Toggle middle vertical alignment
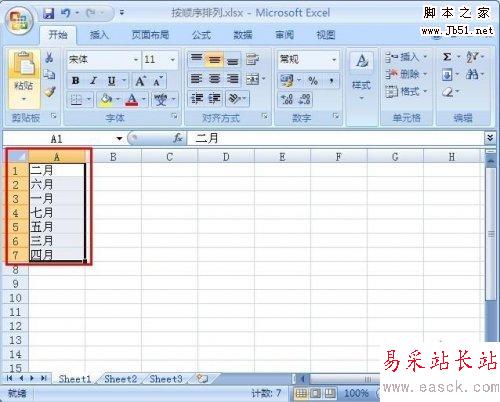 [214, 59]
